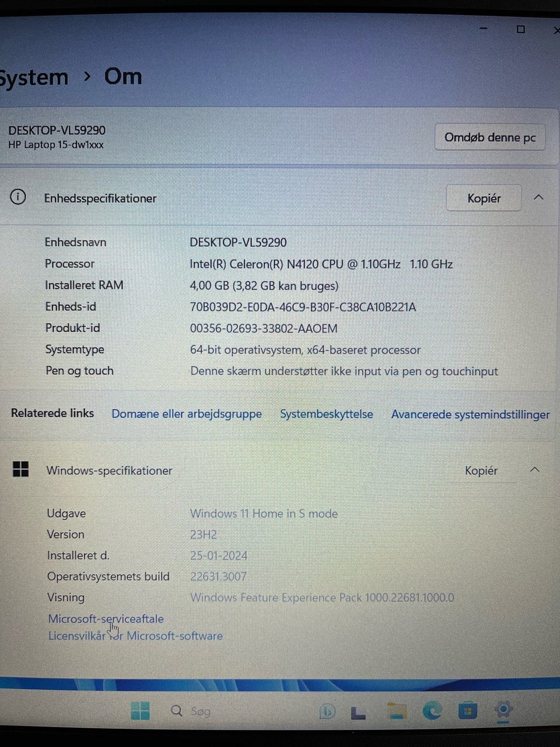Viewport: 560px width, 747px height.
Task: Click the Operativsystemets build label
Action: [108, 577]
